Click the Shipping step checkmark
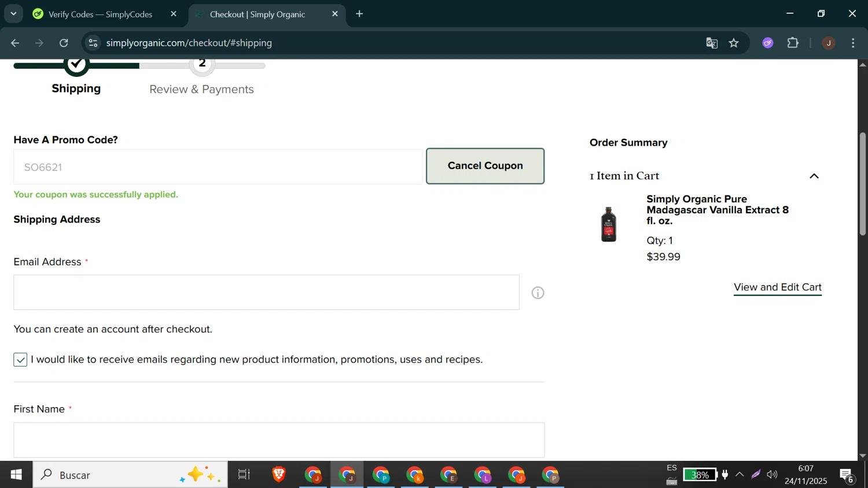The height and width of the screenshot is (488, 868). [76, 64]
